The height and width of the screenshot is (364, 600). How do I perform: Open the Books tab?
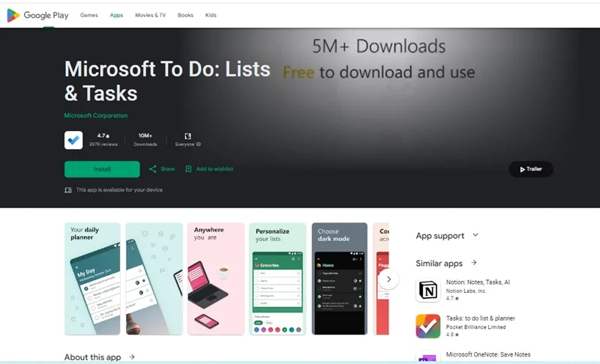pyautogui.click(x=185, y=15)
